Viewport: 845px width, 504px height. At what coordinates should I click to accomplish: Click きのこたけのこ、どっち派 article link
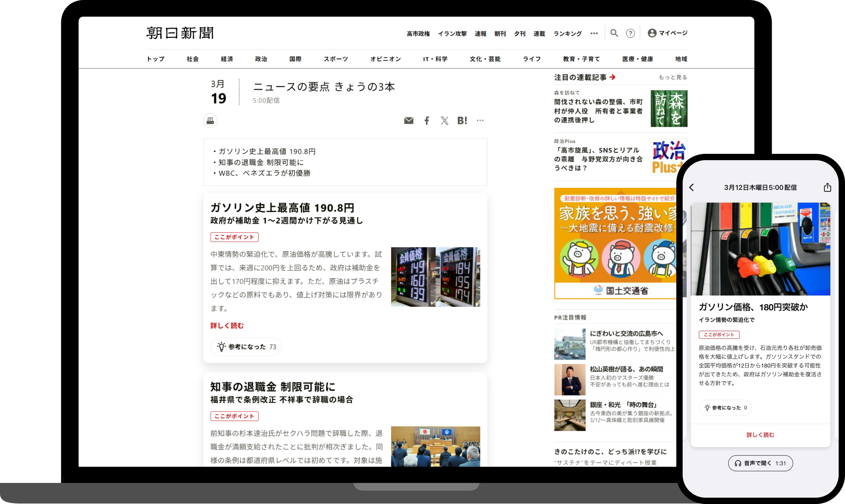point(610,452)
